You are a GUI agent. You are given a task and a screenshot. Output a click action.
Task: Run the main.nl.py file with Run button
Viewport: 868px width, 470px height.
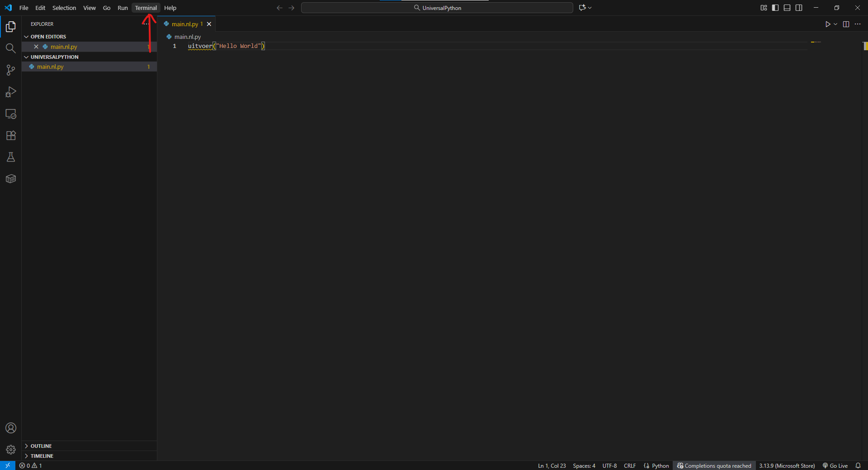click(828, 24)
